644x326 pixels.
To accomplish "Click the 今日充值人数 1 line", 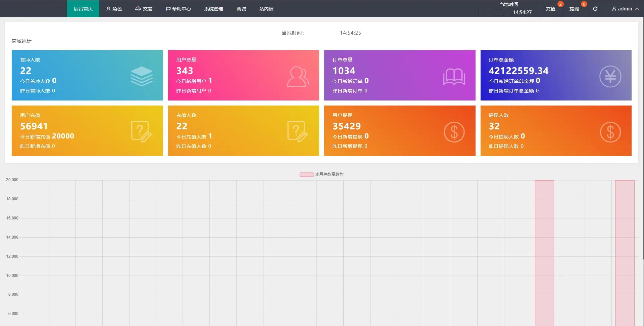I will click(194, 136).
